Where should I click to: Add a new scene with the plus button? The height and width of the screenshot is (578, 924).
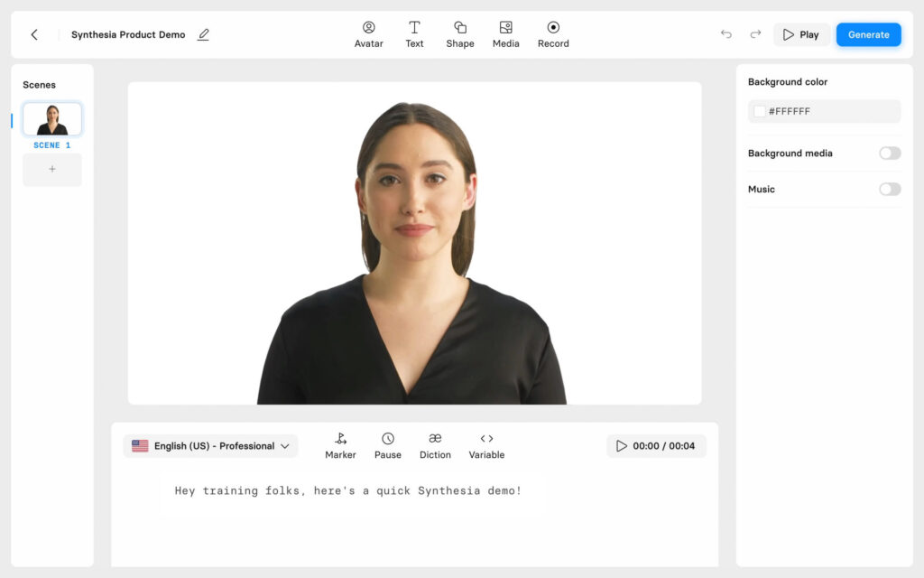pos(51,170)
